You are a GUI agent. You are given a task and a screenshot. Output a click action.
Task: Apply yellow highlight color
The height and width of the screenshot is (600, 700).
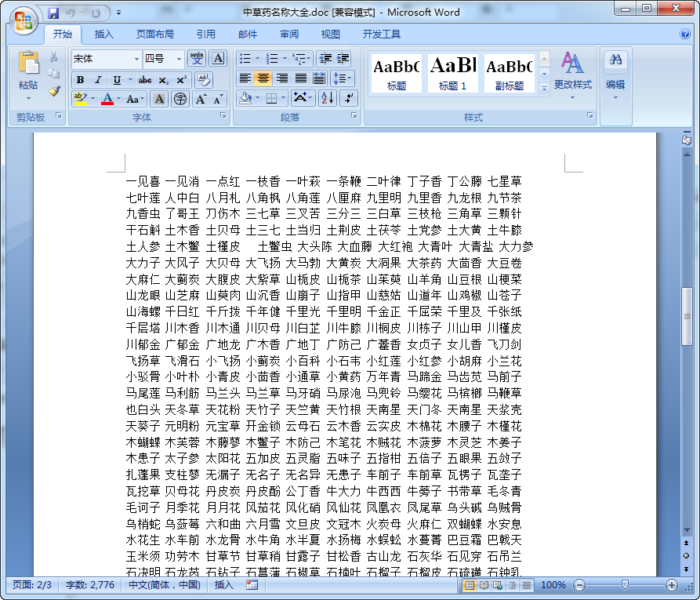[81, 99]
